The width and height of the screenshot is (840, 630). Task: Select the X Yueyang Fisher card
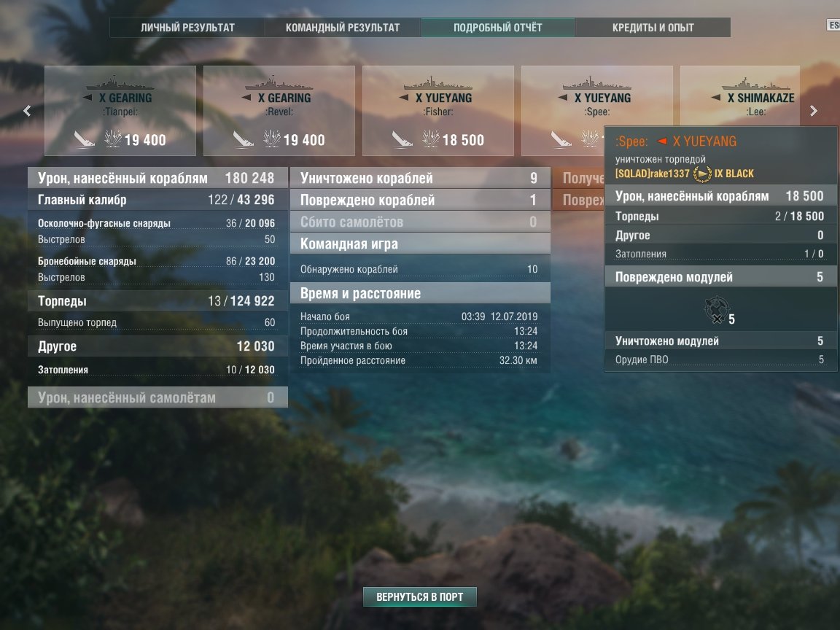(x=438, y=111)
